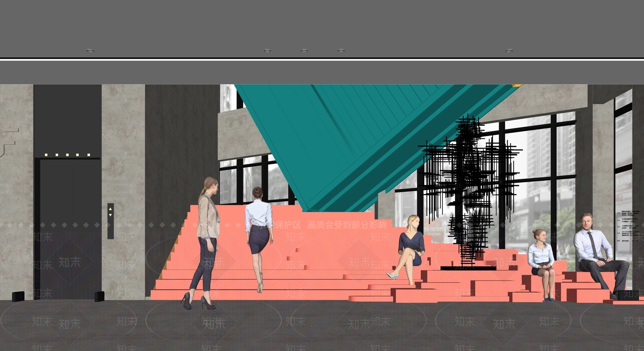644x351 pixels.
Task: Select the woman in beige blazer
Action: [206, 244]
